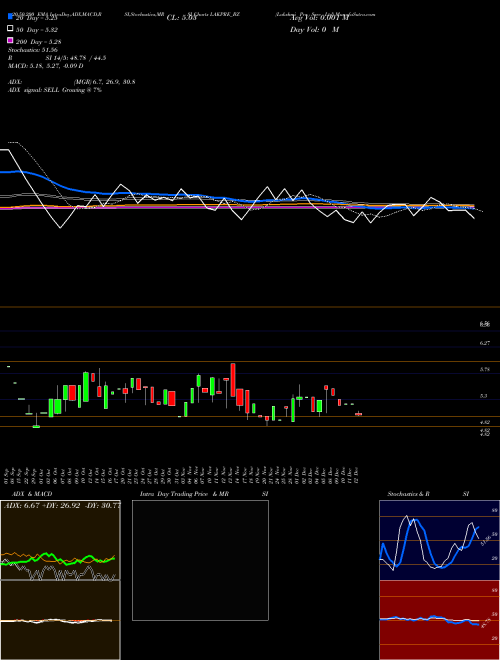This screenshot has height=660, width=500.
Task: Open the empty Intra Day Trading Price chart box
Action: [x=200, y=560]
